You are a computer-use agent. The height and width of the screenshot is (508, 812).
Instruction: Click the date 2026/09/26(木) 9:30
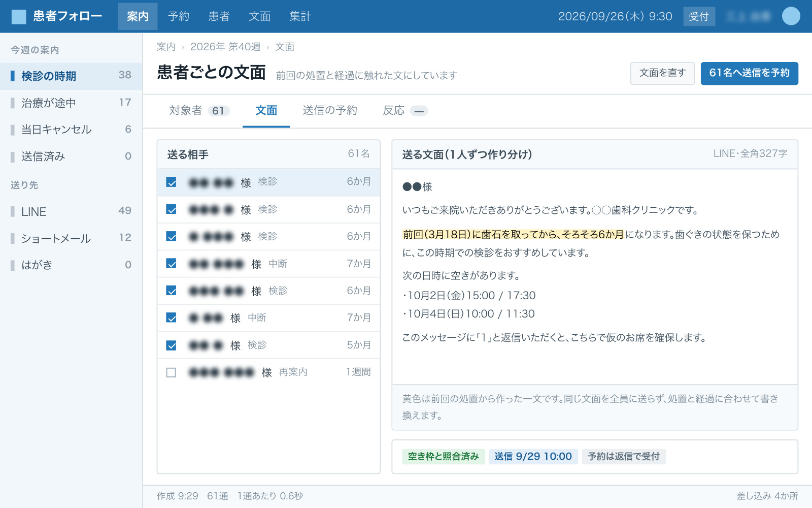coord(615,16)
